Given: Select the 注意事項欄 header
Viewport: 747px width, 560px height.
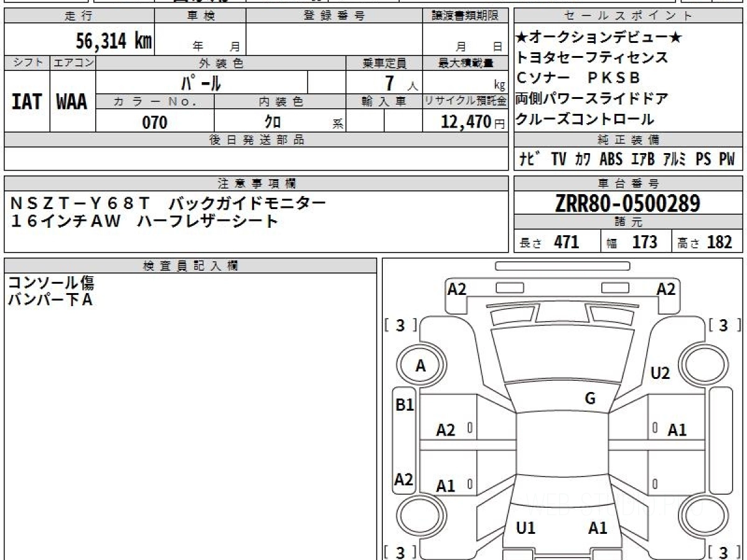Looking at the screenshot, I should tap(256, 184).
